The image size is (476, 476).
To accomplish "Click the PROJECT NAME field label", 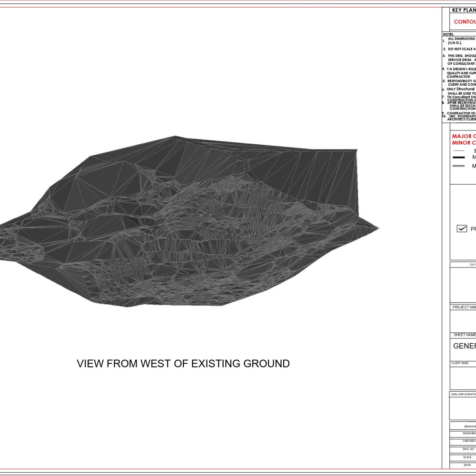I will click(464, 307).
